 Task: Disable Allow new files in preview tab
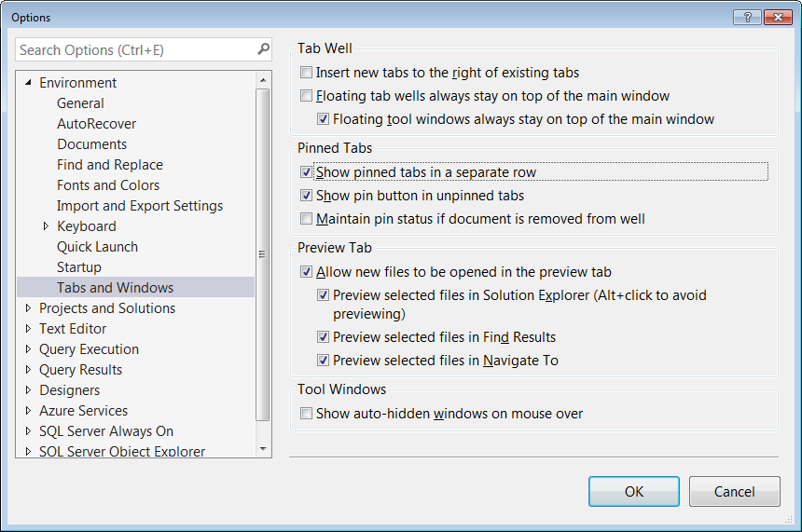click(307, 273)
